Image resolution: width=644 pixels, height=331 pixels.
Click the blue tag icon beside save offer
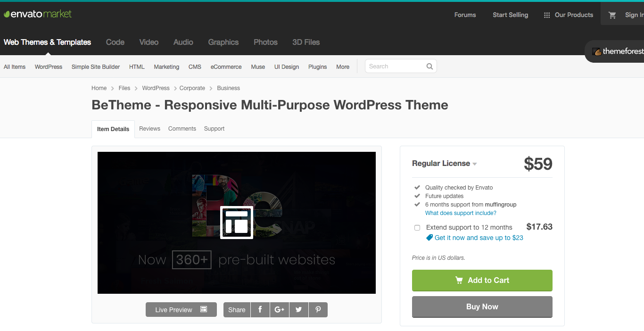pos(429,238)
